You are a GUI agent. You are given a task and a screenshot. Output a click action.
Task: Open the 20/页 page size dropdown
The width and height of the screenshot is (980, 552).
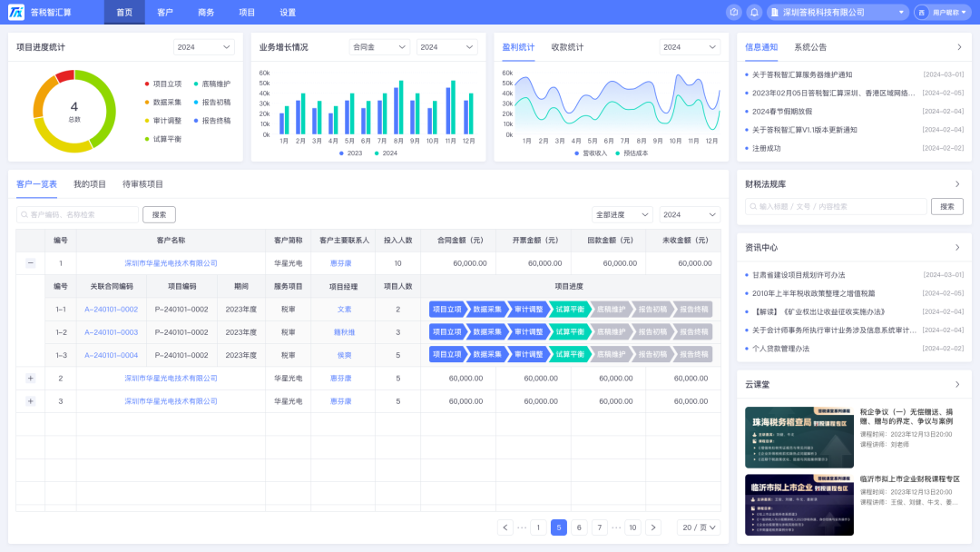(699, 527)
